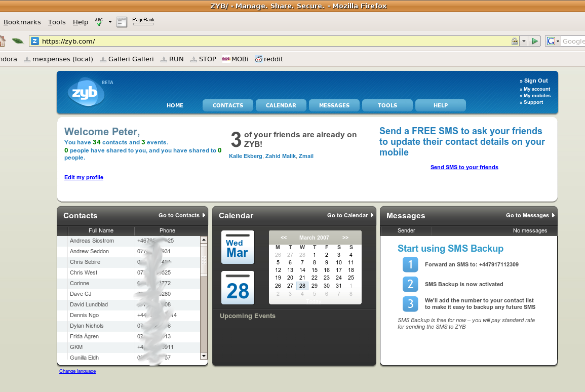The height and width of the screenshot is (392, 585).
Task: Switch to the MESSAGES tab
Action: point(334,105)
